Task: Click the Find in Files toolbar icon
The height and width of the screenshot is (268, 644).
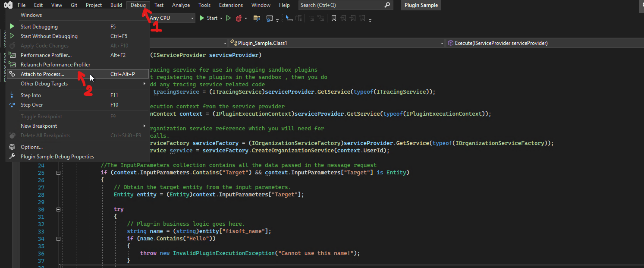Action: click(257, 18)
